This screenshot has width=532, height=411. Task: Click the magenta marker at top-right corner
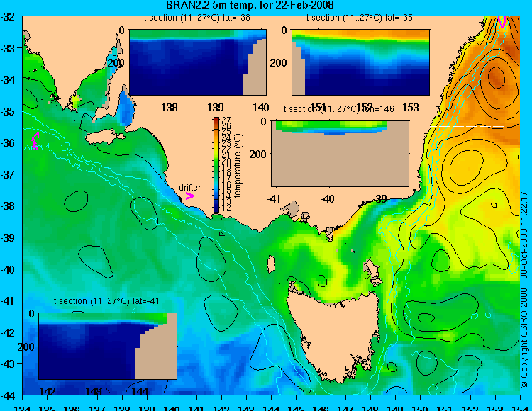pyautogui.click(x=502, y=22)
